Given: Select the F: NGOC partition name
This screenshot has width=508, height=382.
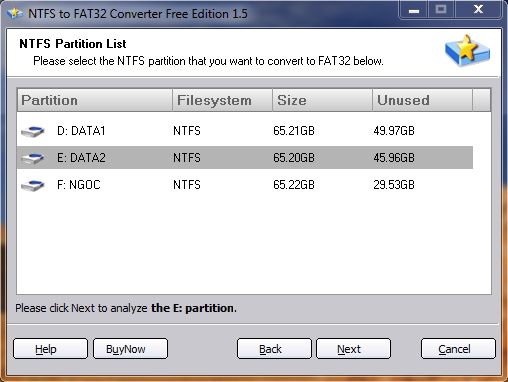Looking at the screenshot, I should [79, 185].
